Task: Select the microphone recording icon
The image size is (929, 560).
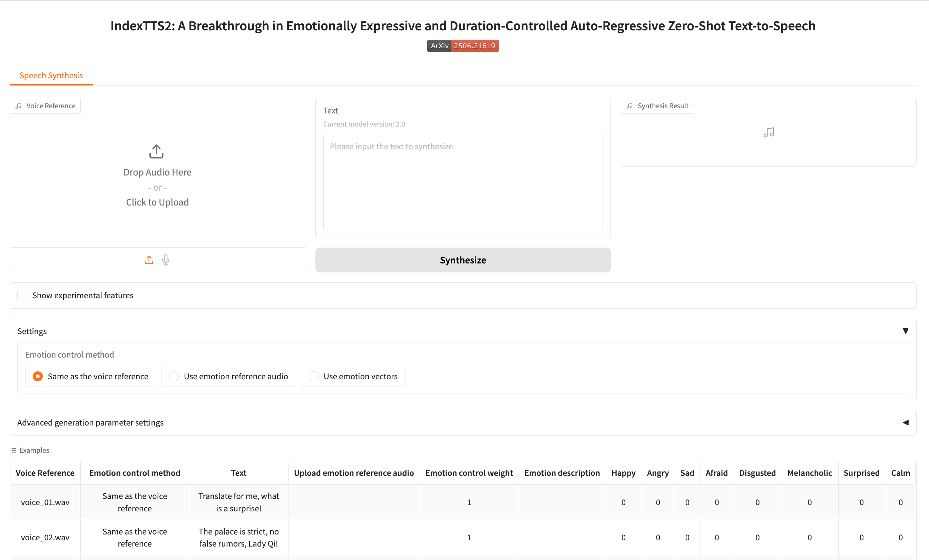Action: (166, 260)
